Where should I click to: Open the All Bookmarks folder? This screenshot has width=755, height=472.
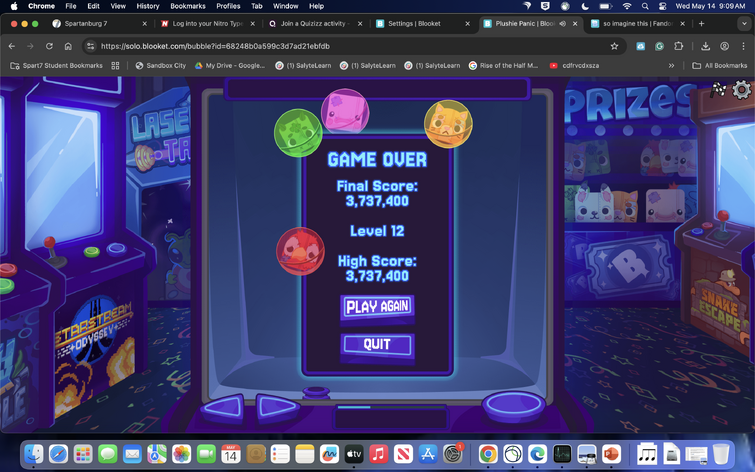pos(719,66)
